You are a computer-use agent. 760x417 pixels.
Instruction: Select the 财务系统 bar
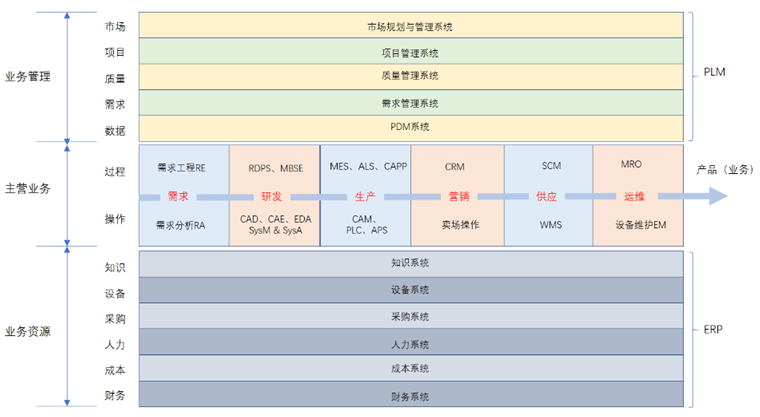pyautogui.click(x=410, y=395)
